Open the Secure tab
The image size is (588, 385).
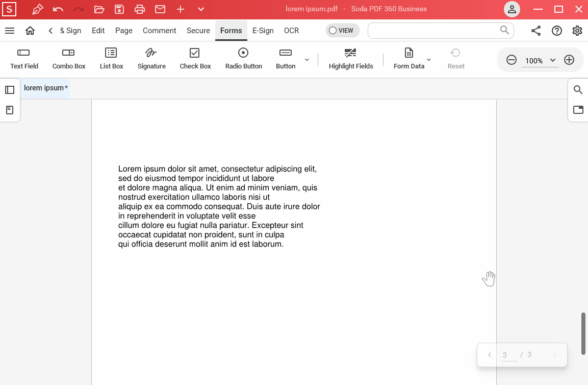[x=198, y=31]
